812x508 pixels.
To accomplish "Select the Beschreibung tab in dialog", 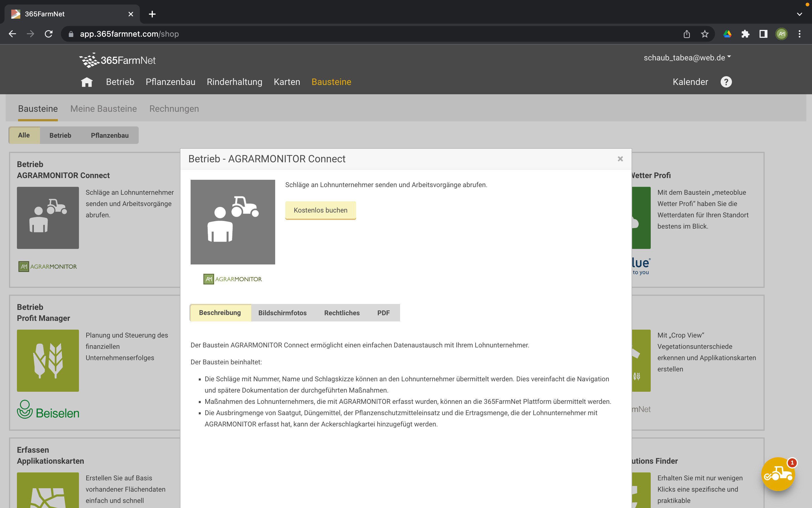I will [x=220, y=313].
